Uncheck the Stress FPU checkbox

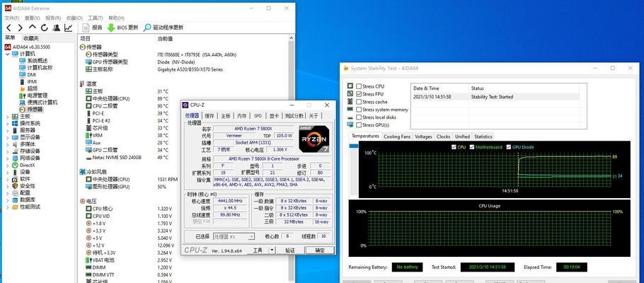pyautogui.click(x=359, y=94)
